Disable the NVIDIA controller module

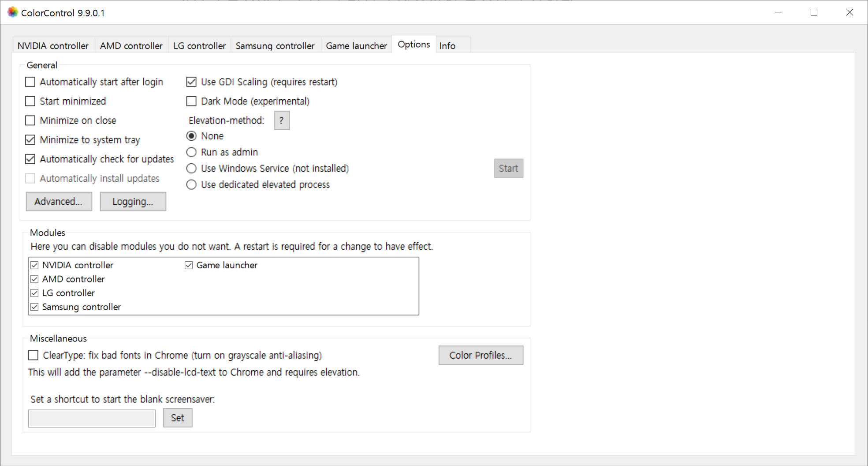click(x=34, y=265)
